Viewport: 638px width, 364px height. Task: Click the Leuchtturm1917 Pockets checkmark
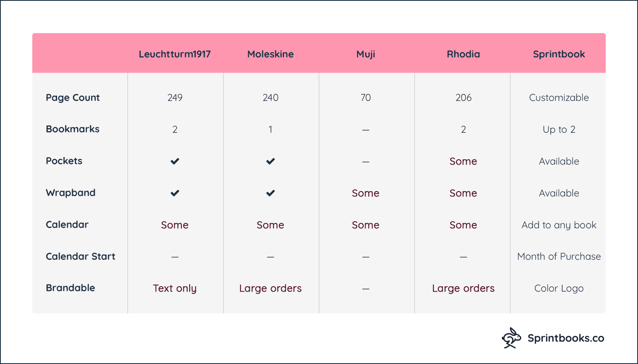pyautogui.click(x=175, y=161)
